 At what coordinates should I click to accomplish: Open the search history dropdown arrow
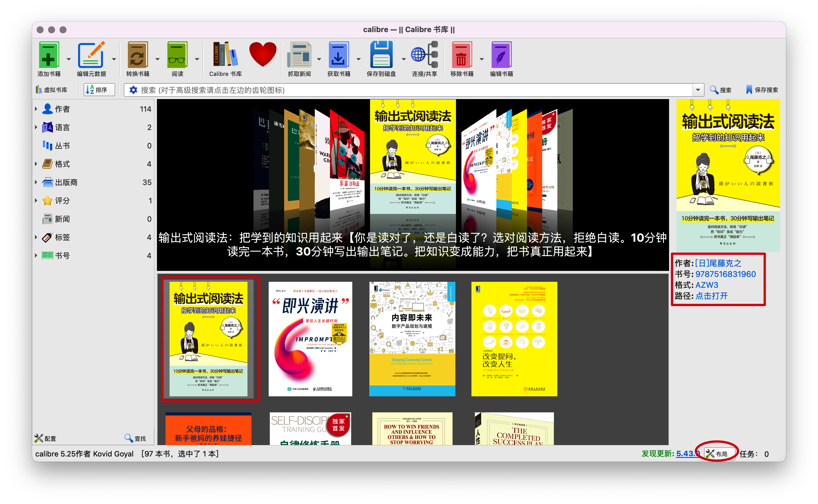tap(698, 90)
